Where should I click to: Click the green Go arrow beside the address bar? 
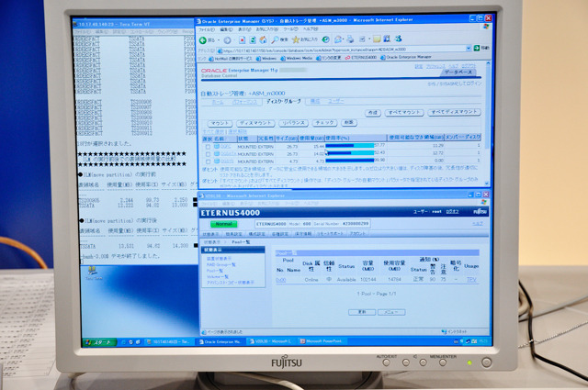point(477,48)
